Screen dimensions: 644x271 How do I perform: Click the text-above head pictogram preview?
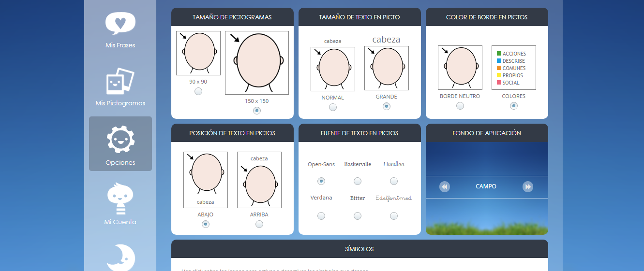tap(259, 180)
